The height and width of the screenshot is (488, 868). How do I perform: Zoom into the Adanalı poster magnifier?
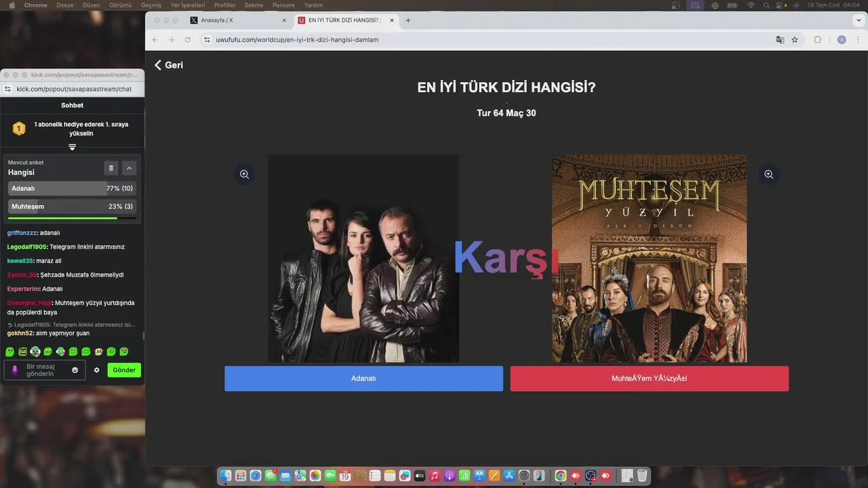tap(244, 174)
